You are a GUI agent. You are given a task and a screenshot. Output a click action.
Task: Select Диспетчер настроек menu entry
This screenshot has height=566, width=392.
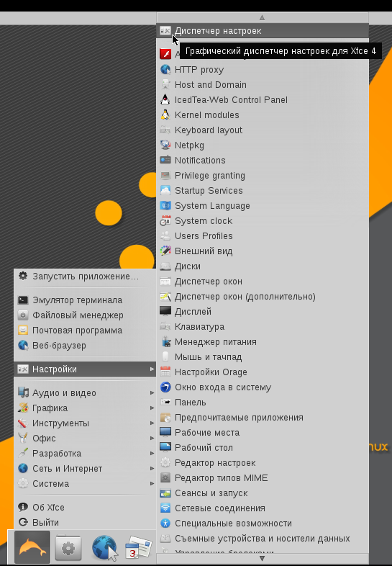click(263, 31)
